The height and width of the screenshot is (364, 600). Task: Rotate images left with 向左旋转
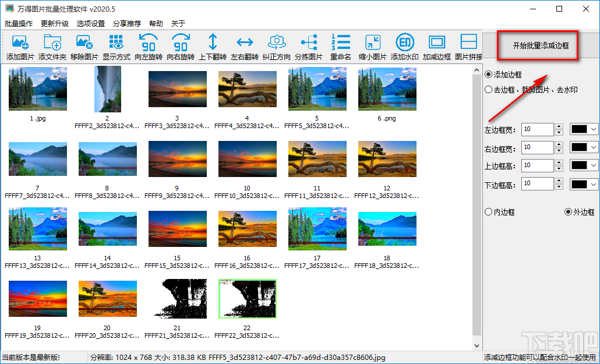(149, 47)
